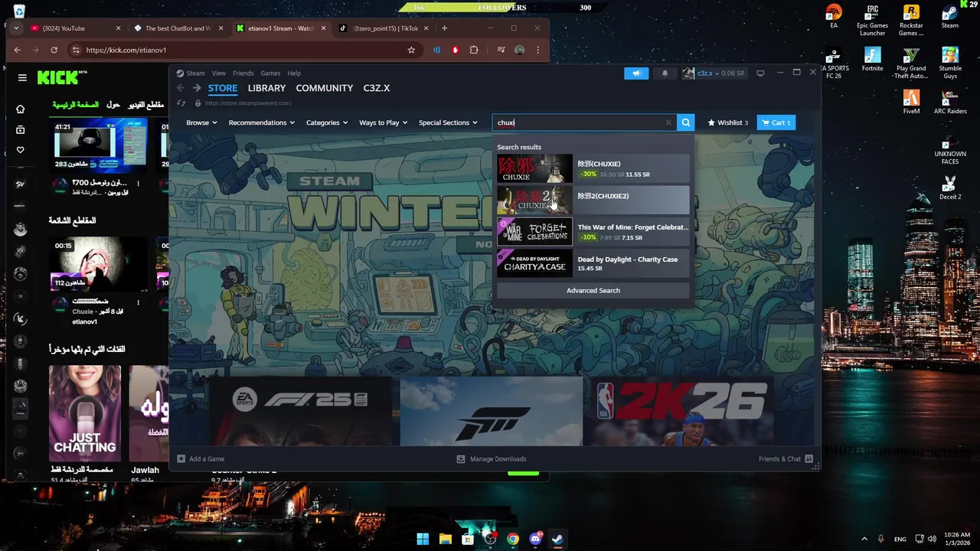Open the Fortnite desktop icon

[872, 60]
